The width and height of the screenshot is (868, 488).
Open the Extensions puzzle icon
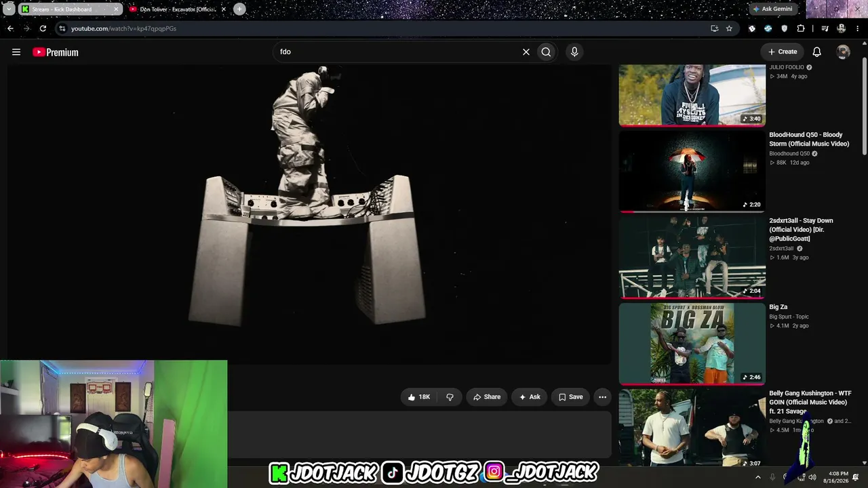(801, 28)
